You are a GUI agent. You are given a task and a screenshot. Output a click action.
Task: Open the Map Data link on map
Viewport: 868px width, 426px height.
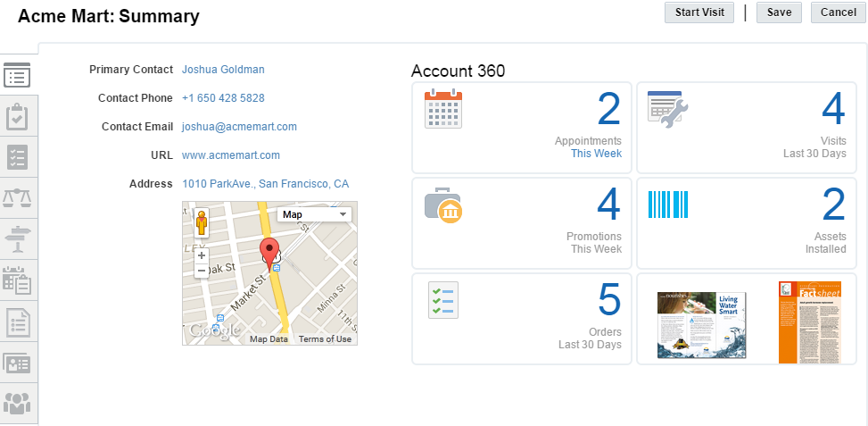[269, 339]
